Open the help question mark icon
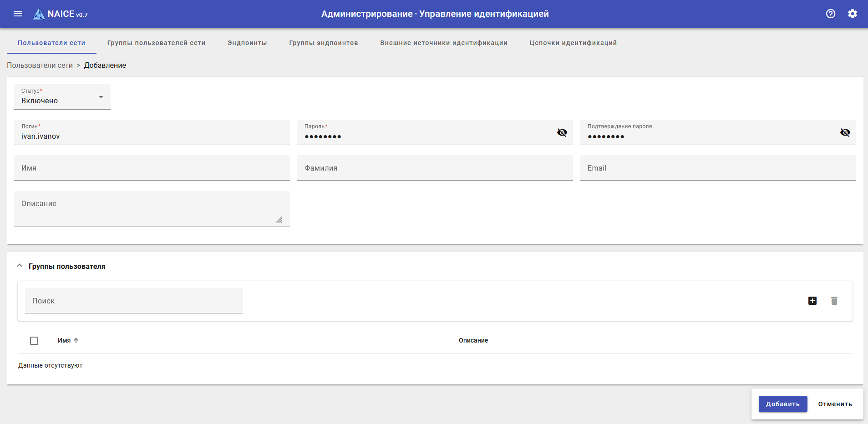The image size is (868, 424). (x=830, y=14)
